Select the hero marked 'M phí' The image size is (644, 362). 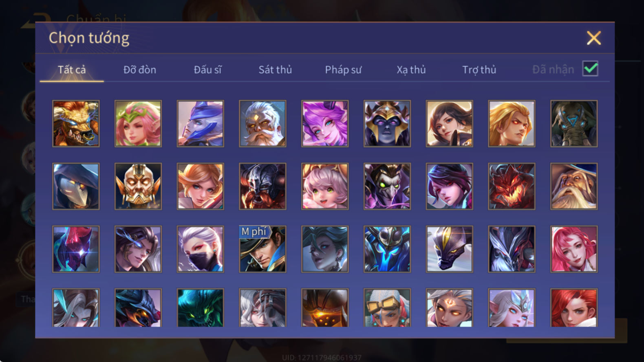pos(262,249)
